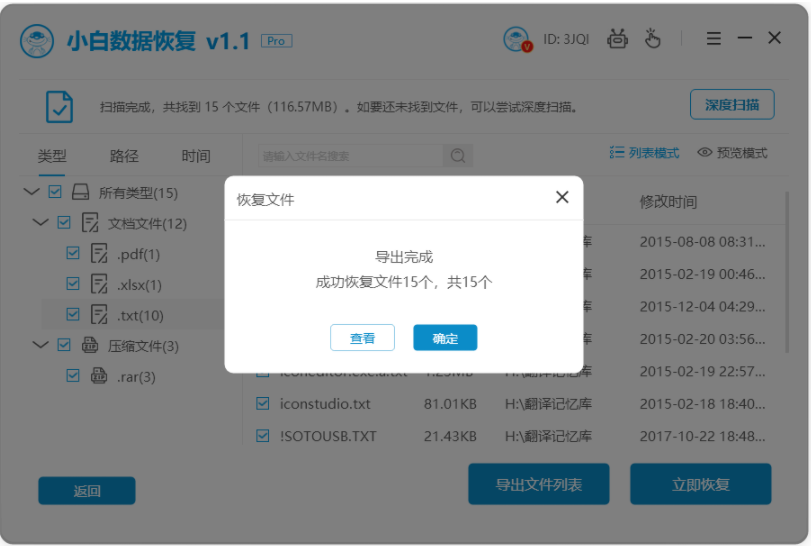Click the blue confirm button in dialog
Image resolution: width=812 pixels, height=546 pixels.
tap(445, 338)
